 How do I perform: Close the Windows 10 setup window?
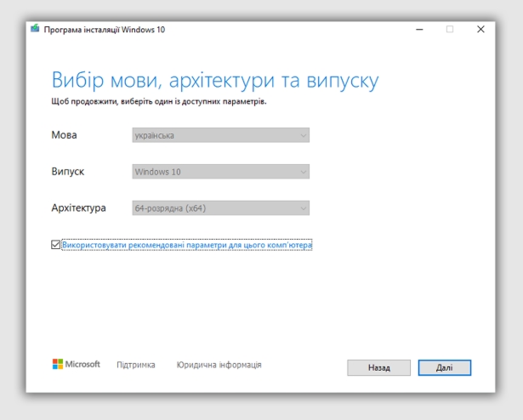480,30
